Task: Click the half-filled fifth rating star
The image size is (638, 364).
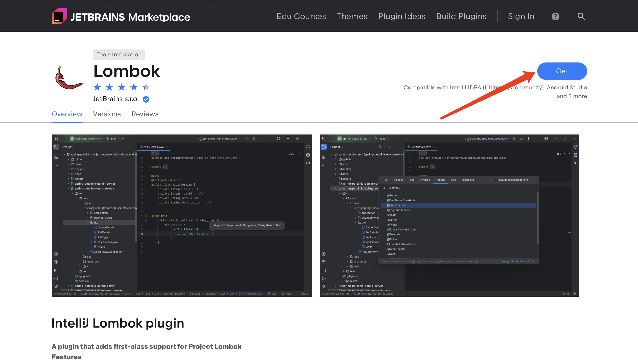Action: pos(146,87)
